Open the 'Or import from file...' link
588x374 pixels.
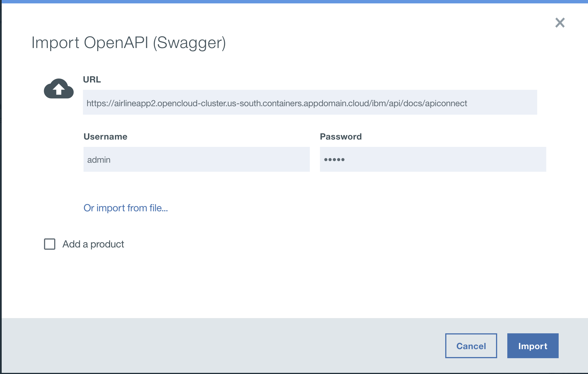(126, 208)
